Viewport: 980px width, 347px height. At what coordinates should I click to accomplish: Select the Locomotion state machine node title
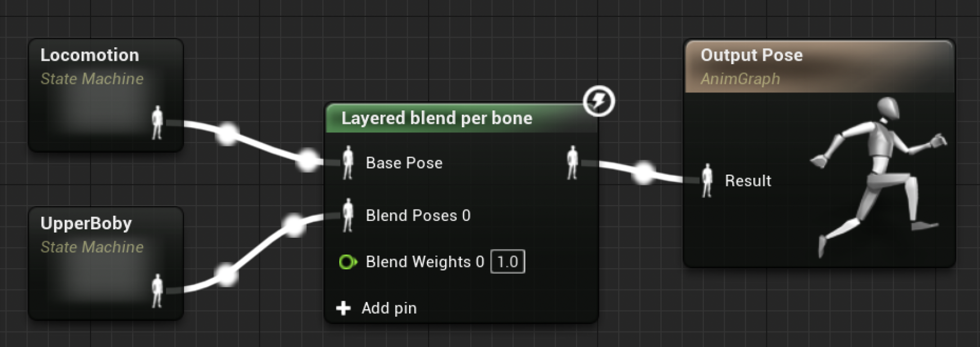point(90,55)
